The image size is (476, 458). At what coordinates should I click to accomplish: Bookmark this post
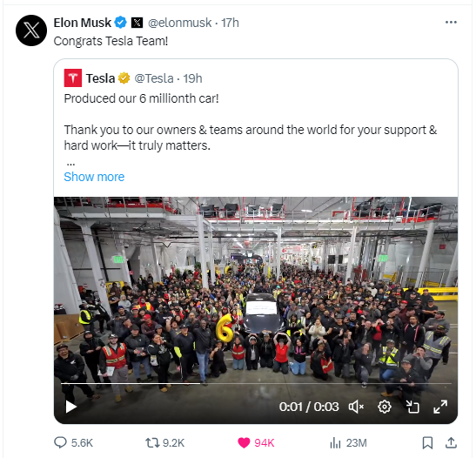tap(427, 443)
